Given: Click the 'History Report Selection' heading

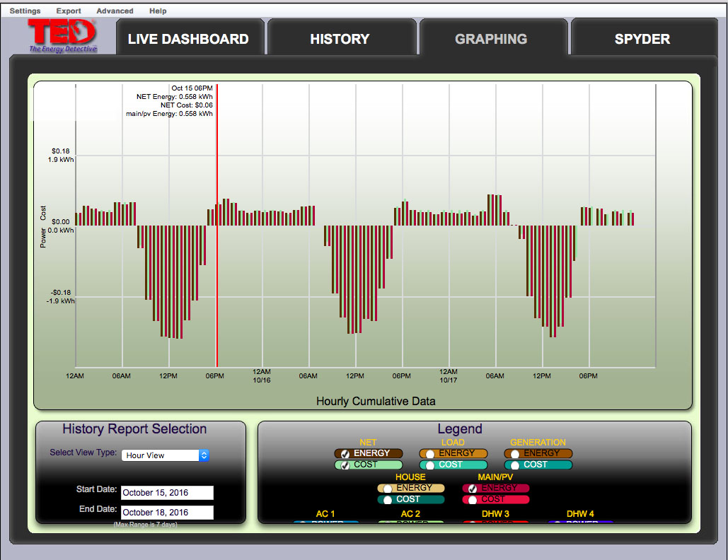Looking at the screenshot, I should tap(134, 428).
